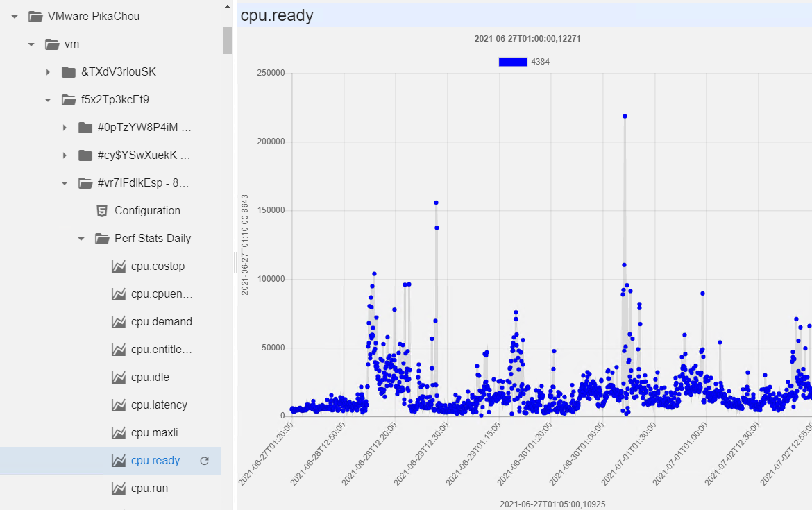Click the #vr7IFdlkEsp folder icon
This screenshot has height=510, width=812.
(x=85, y=183)
